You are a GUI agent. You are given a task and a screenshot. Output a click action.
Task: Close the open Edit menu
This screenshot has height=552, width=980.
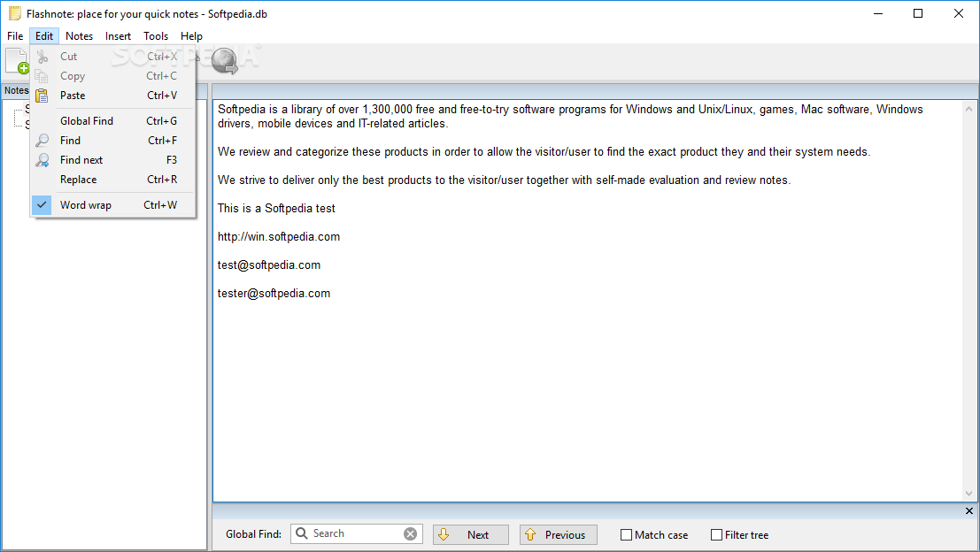click(43, 36)
